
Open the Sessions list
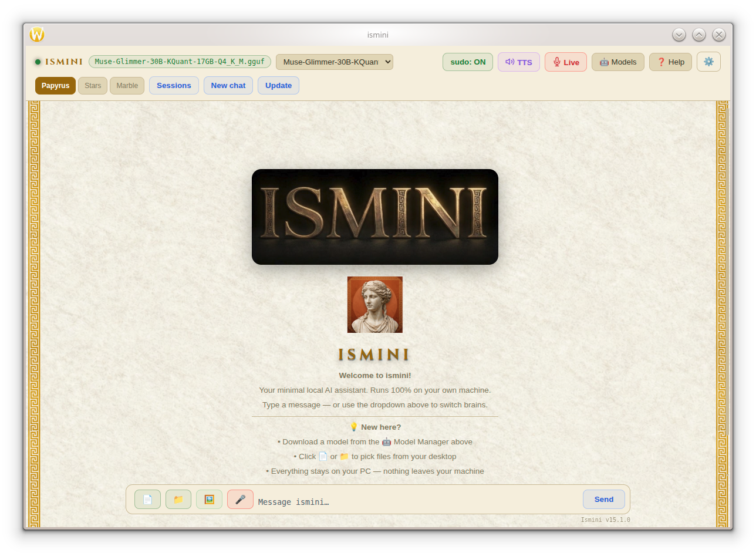pos(174,86)
